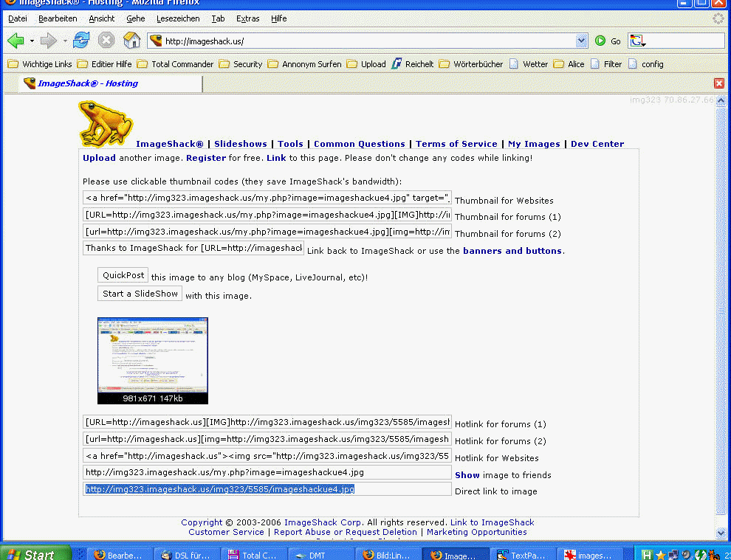Click the Direct link to image field
731x560 pixels.
pos(267,489)
